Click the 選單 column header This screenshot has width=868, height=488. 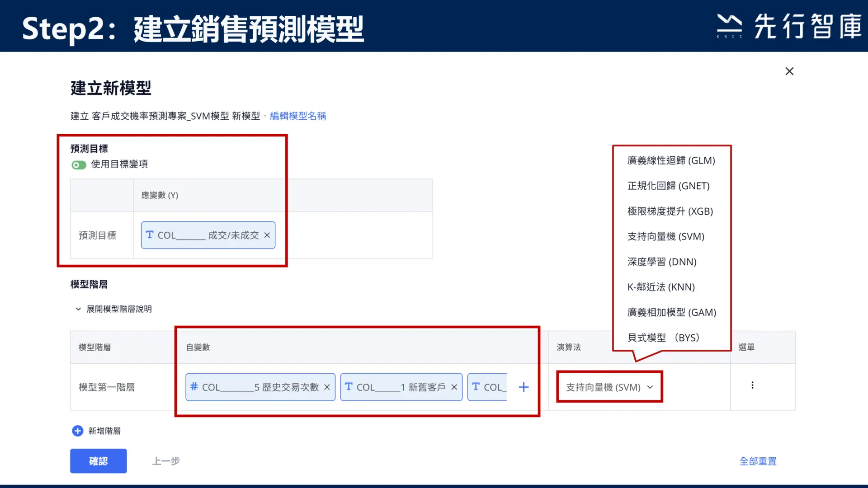[746, 347]
